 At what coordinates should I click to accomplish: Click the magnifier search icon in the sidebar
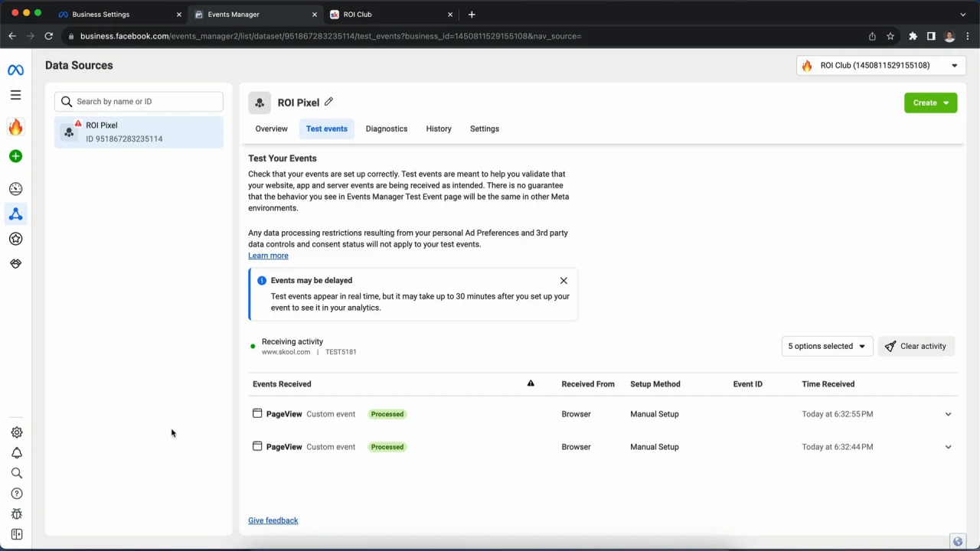(17, 473)
